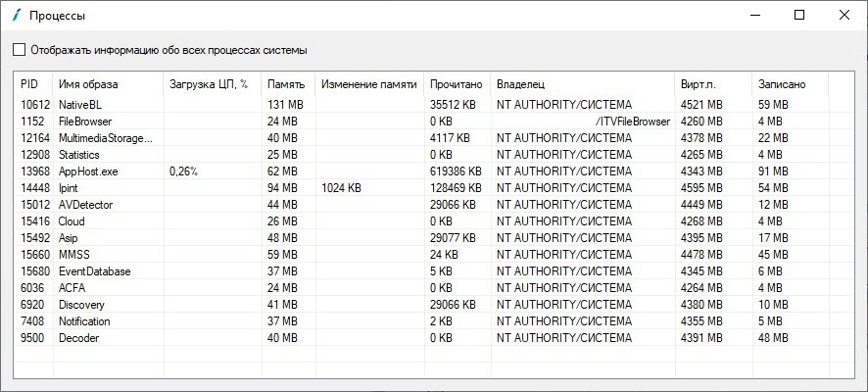Maximize the Процессы window

(799, 15)
